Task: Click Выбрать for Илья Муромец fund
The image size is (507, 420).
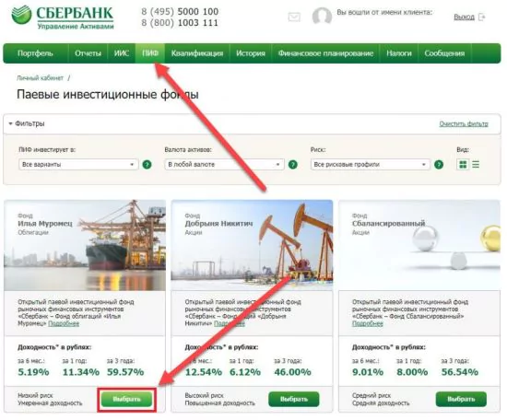Action: pyautogui.click(x=127, y=400)
